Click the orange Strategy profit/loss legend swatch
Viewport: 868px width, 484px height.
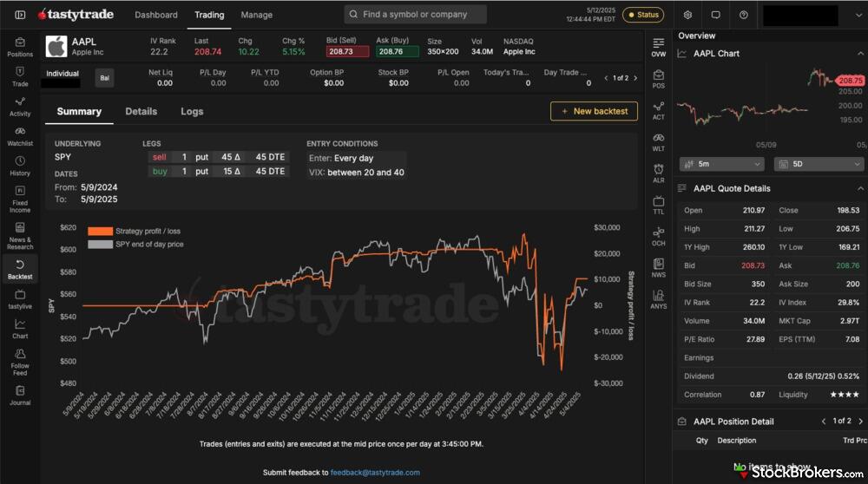click(x=100, y=232)
